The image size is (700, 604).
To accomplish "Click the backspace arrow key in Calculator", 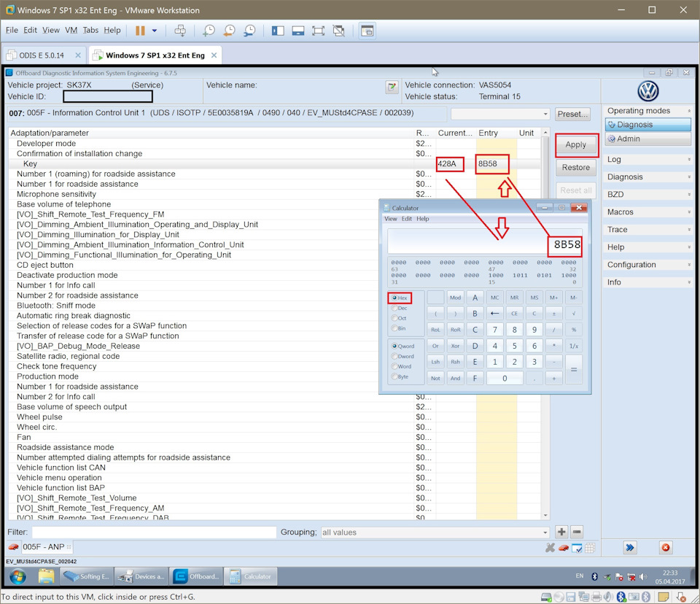I will pos(494,314).
